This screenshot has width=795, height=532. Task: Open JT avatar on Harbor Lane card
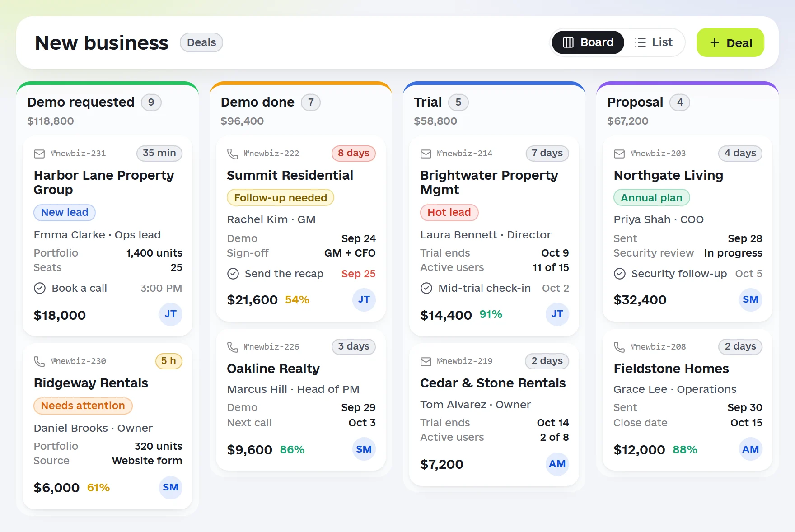[171, 314]
